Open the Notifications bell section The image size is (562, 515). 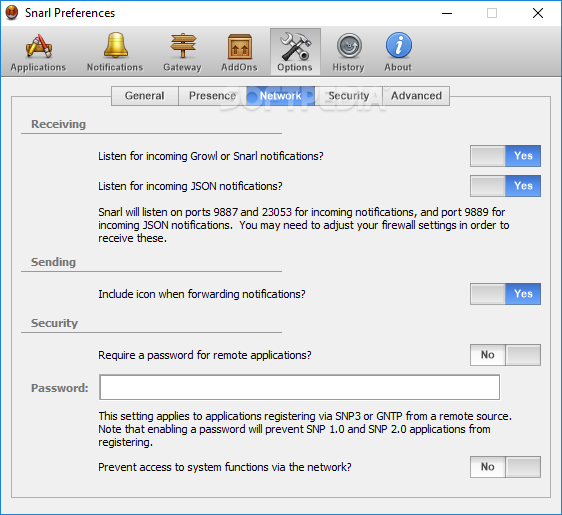click(x=115, y=52)
